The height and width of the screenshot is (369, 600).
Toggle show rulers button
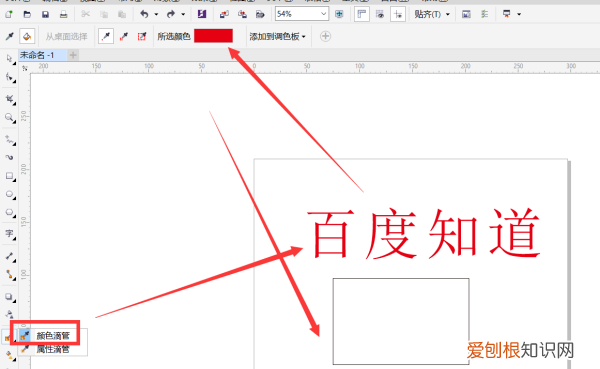click(362, 15)
